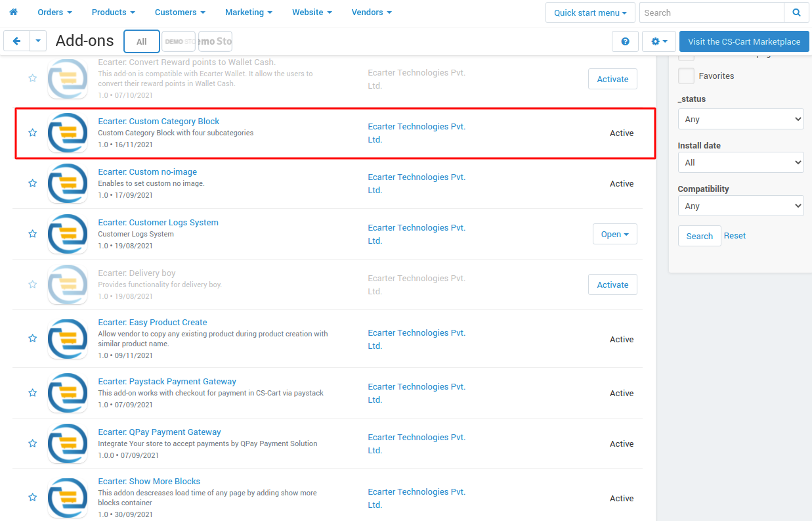Star the Custom Category Block add-on
The width and height of the screenshot is (812, 521).
click(x=32, y=133)
